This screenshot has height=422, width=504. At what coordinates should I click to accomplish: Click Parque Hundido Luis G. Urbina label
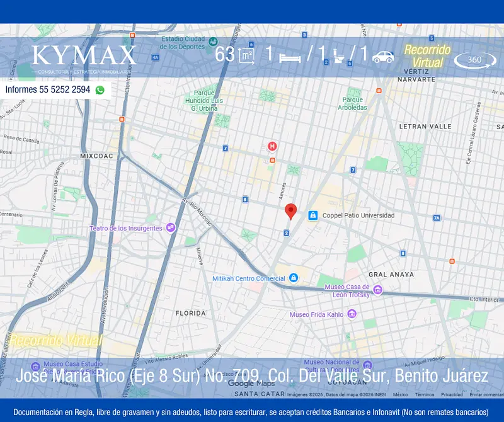tap(204, 101)
